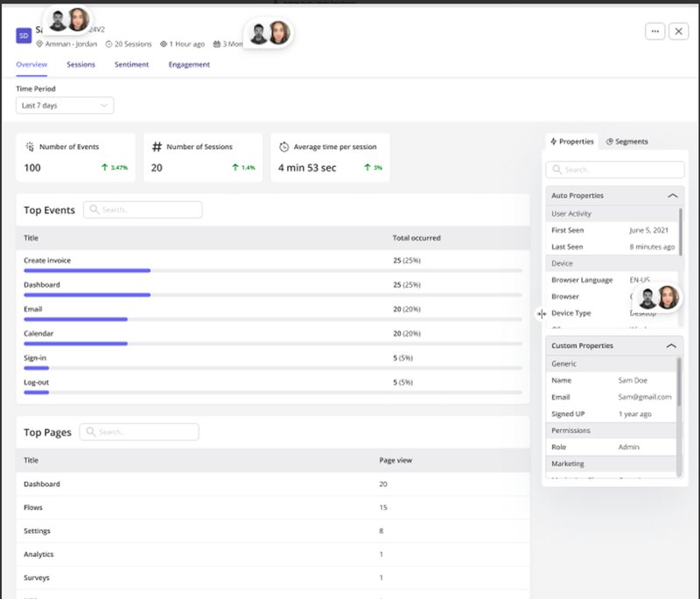
Task: Click the magnifier icon in Top Events search
Action: coord(94,209)
